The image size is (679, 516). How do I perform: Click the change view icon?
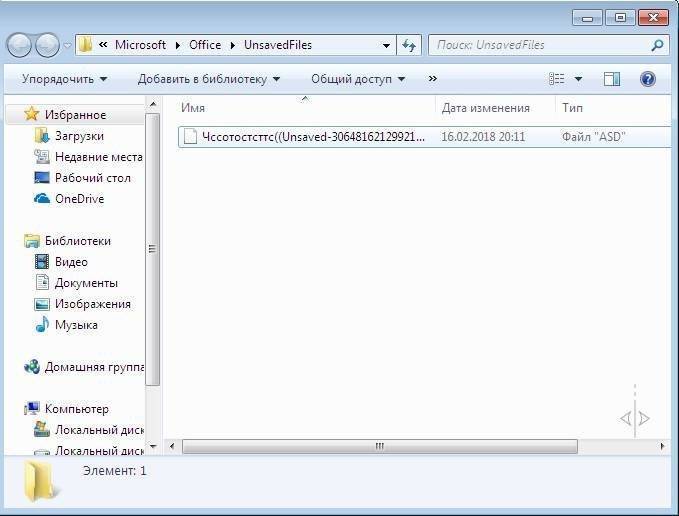pyautogui.click(x=556, y=79)
